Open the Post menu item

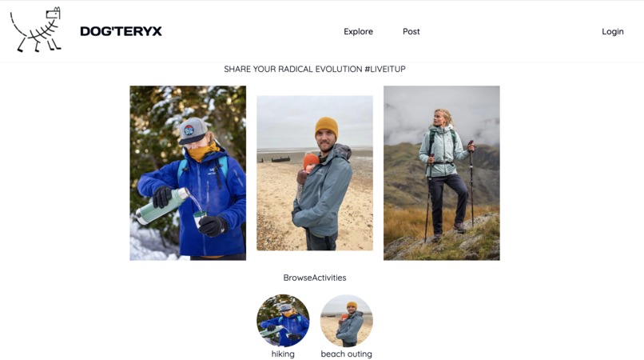coord(411,32)
